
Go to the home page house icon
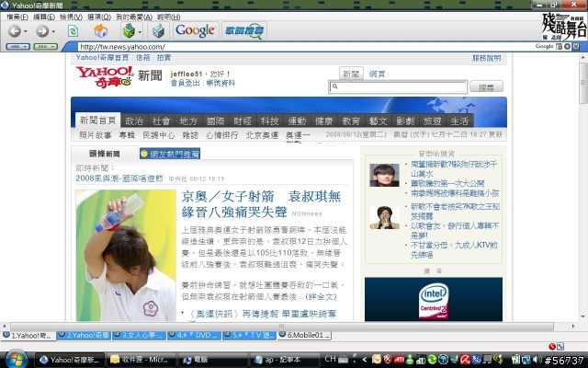[100, 30]
